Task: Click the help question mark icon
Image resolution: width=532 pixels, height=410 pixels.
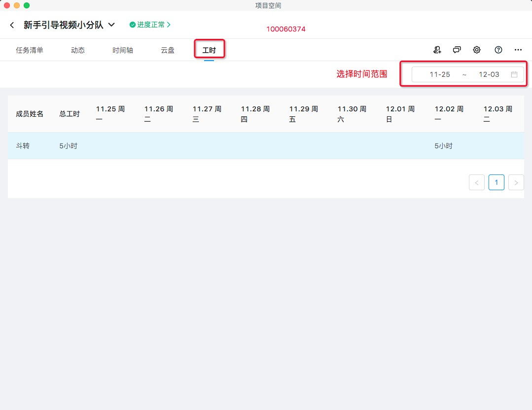Action: (498, 50)
